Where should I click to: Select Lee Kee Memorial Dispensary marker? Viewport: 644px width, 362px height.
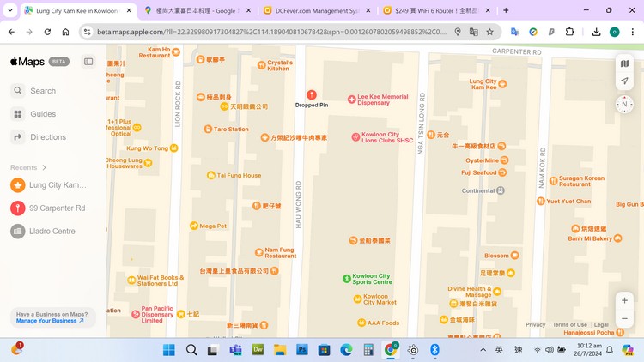351,100
